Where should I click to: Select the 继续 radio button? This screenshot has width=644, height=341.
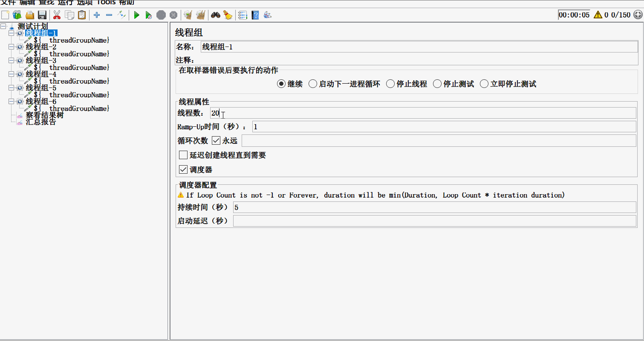[x=281, y=84]
